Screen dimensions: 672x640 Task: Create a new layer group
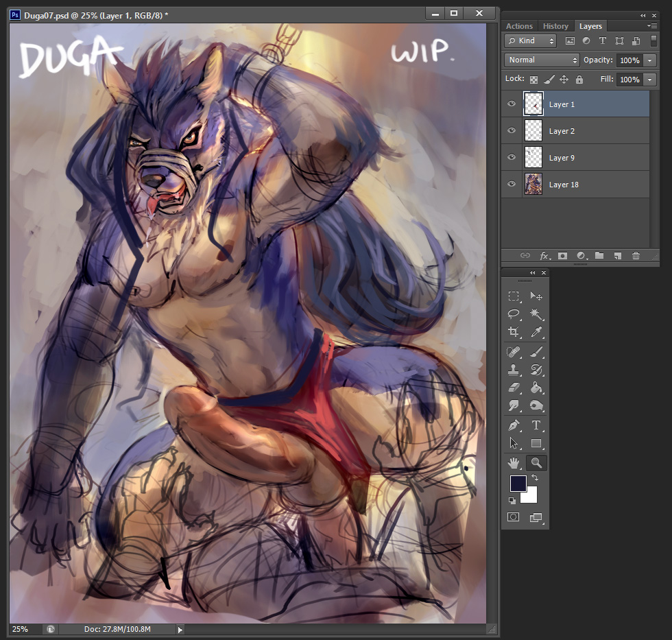[599, 255]
